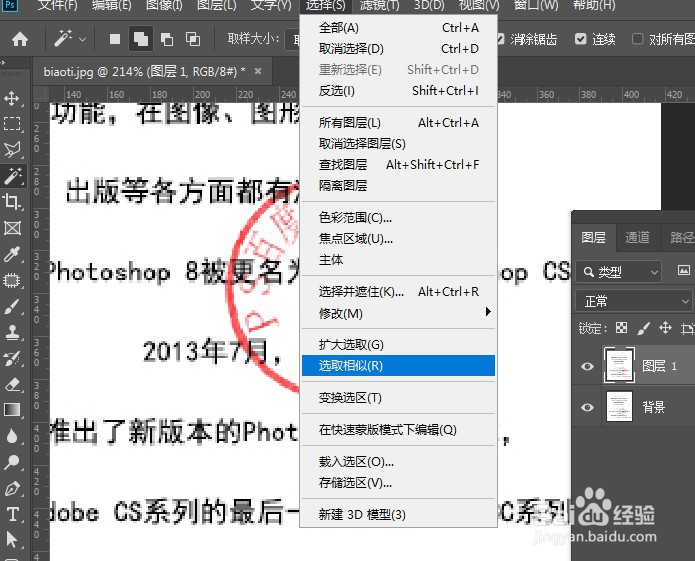Select the Brush tool
This screenshot has height=561, width=695.
[12, 306]
